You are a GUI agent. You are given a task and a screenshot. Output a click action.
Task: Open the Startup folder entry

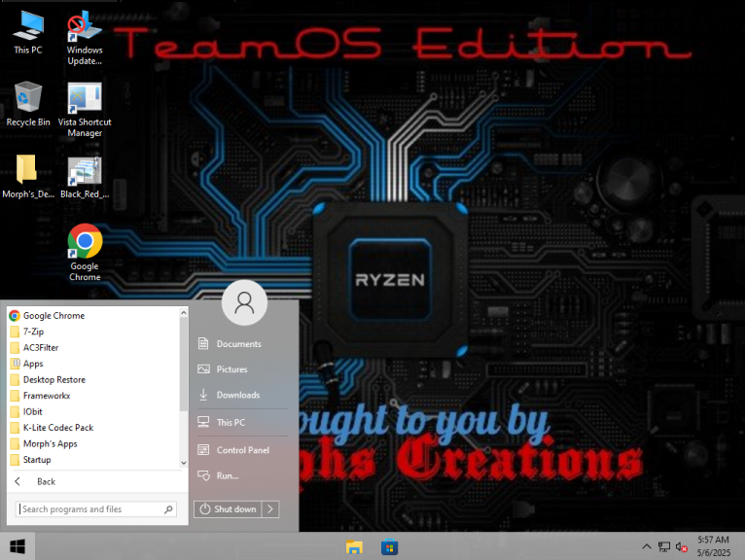tap(94, 460)
